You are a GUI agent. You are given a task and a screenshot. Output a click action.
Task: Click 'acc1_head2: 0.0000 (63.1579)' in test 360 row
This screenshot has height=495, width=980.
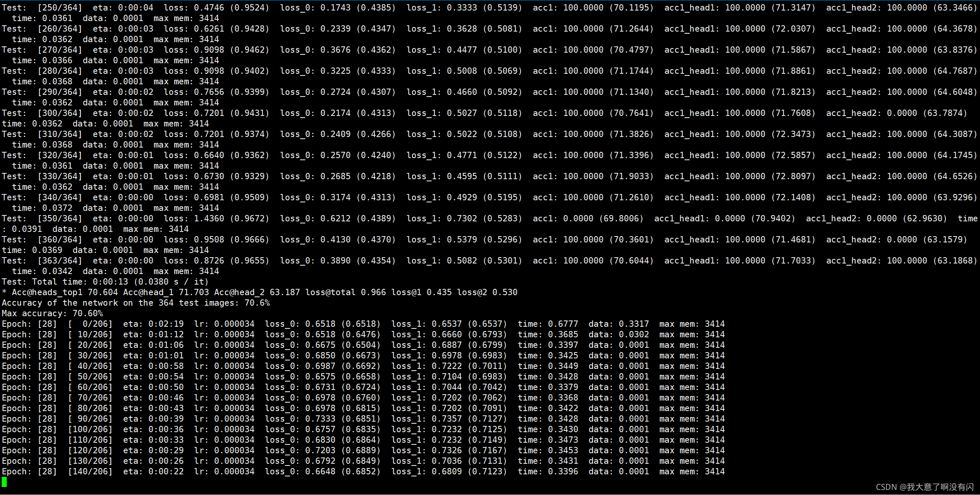pos(897,239)
